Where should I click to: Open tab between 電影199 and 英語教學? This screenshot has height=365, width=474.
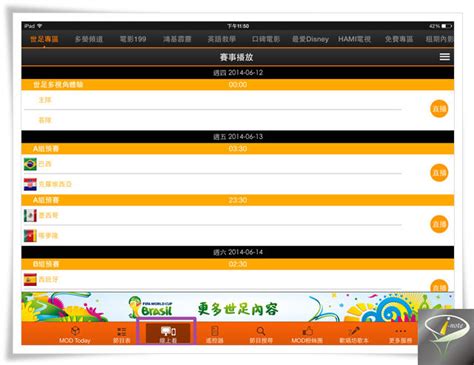pyautogui.click(x=177, y=39)
